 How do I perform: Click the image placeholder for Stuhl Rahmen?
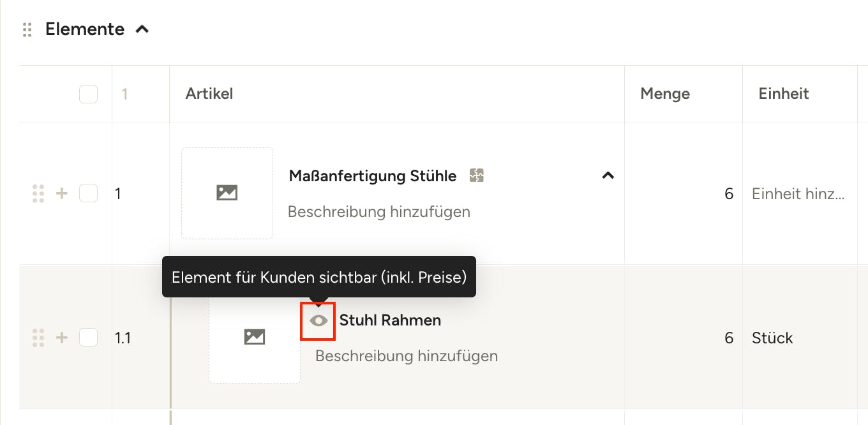point(255,338)
